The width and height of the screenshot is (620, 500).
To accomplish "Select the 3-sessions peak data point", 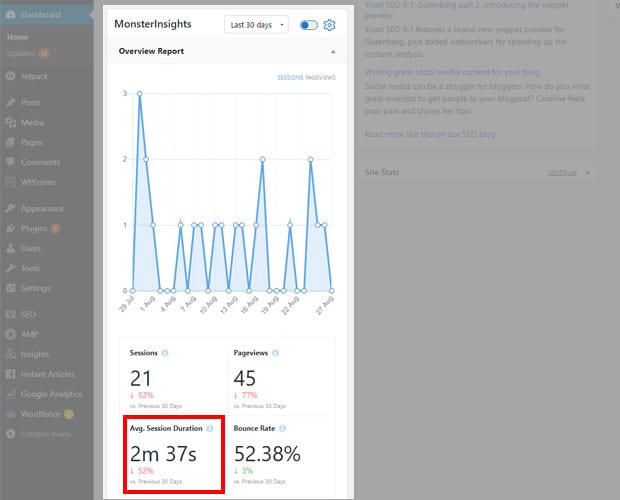I will click(140, 94).
